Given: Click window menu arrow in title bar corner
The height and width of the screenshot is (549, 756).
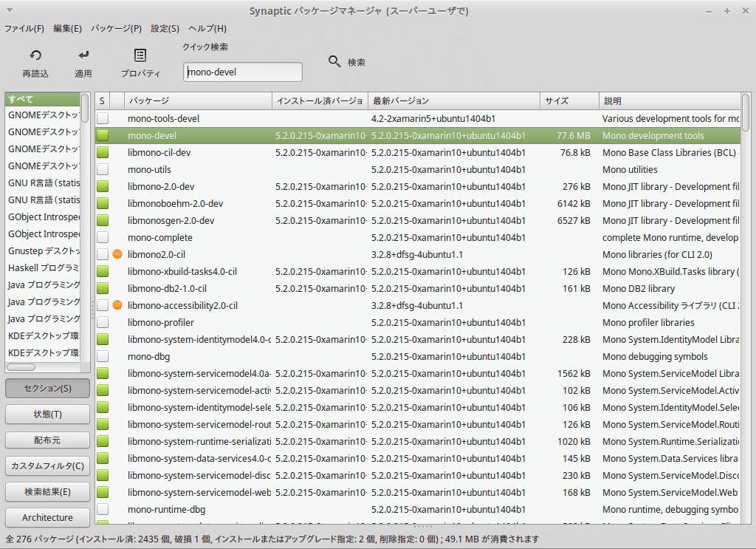Looking at the screenshot, I should point(9,10).
